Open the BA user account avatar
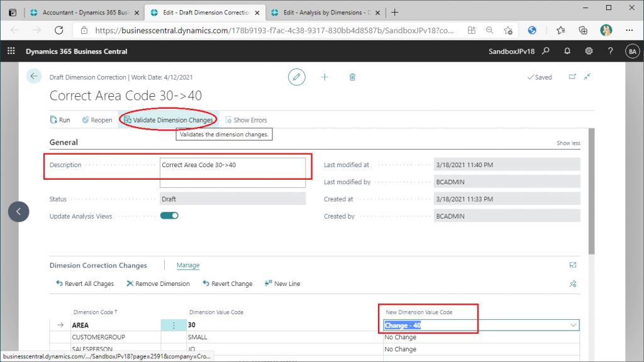This screenshot has width=644, height=362. tap(633, 52)
